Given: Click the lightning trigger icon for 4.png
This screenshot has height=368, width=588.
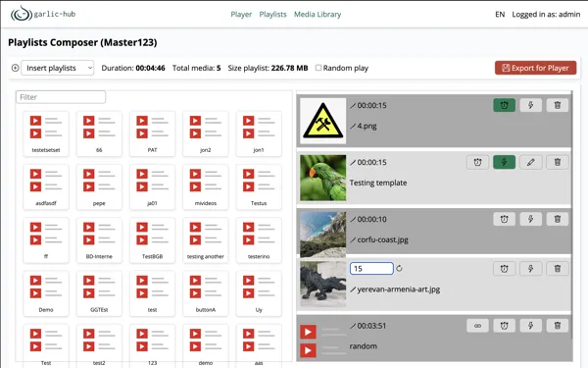Looking at the screenshot, I should [x=530, y=105].
